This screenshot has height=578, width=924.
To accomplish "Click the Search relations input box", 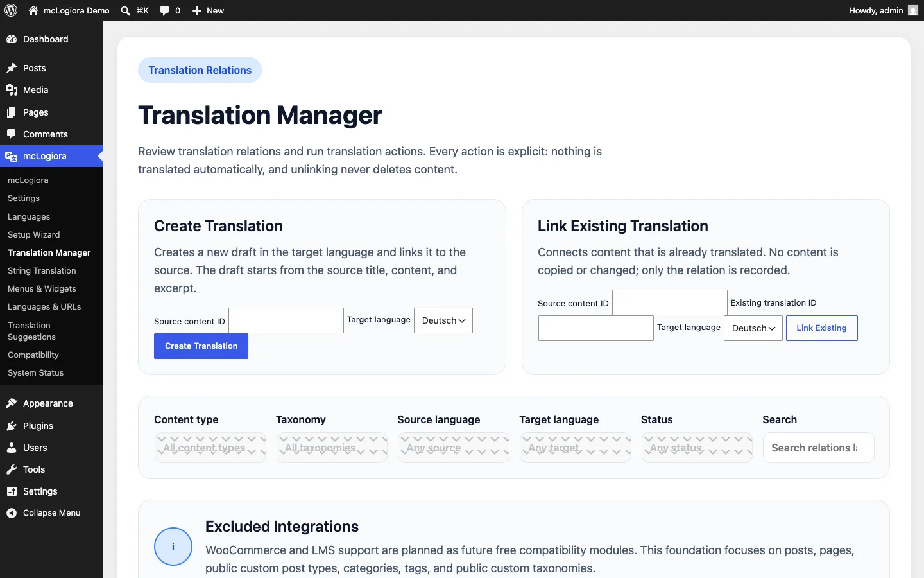I will point(819,448).
